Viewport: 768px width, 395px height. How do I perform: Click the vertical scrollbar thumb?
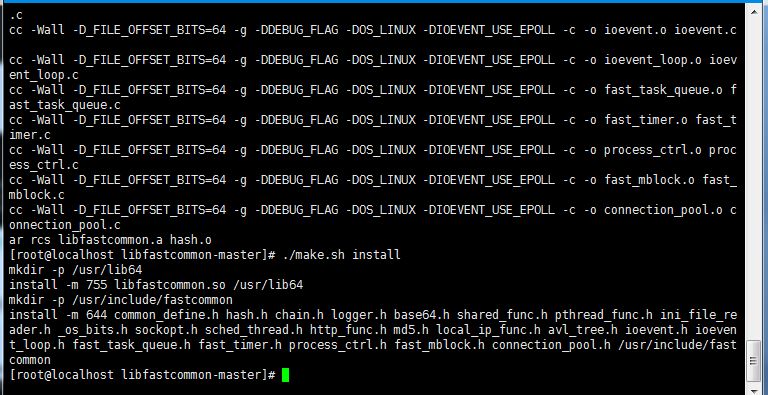pos(754,361)
